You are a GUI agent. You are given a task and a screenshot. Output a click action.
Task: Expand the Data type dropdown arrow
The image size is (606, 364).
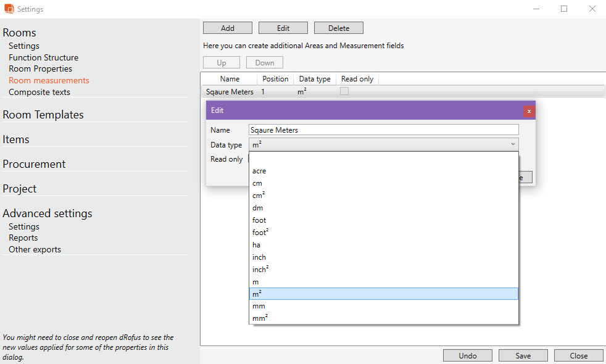513,144
